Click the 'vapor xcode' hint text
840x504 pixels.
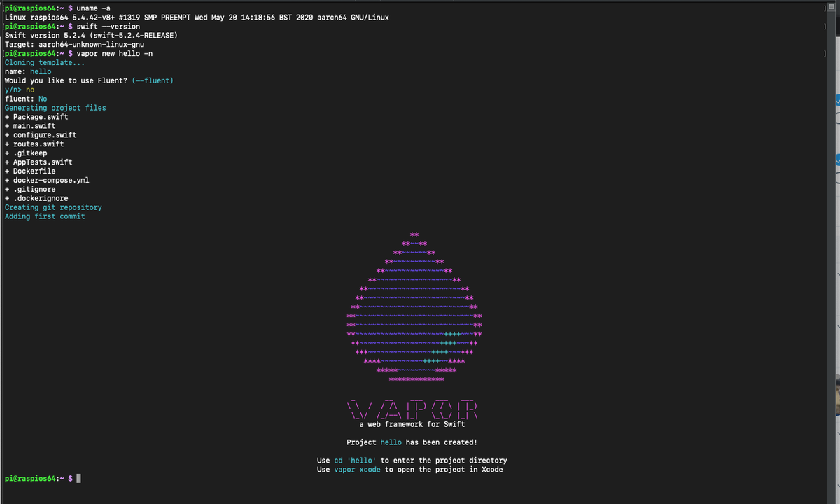click(x=357, y=470)
